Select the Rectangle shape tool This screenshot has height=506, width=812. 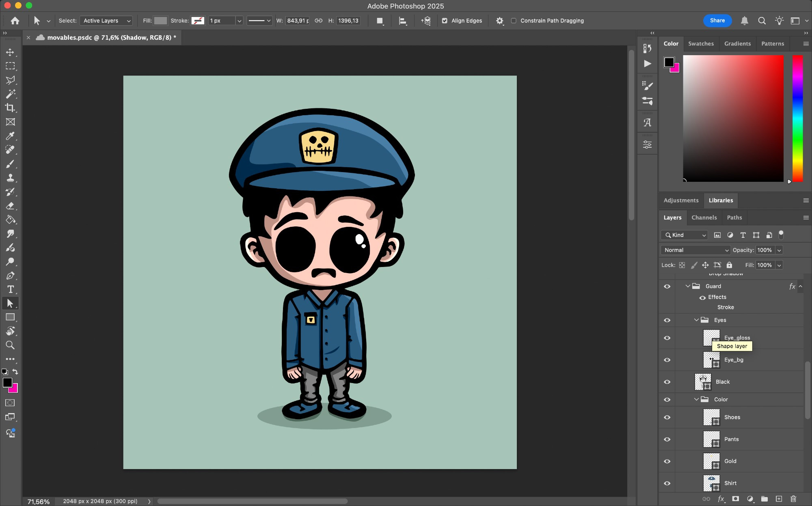[10, 317]
